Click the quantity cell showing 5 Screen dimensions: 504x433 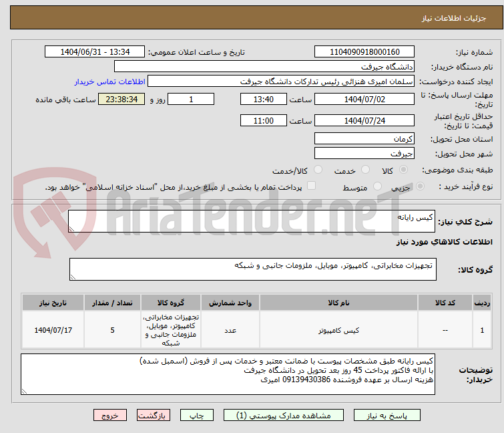click(x=112, y=330)
